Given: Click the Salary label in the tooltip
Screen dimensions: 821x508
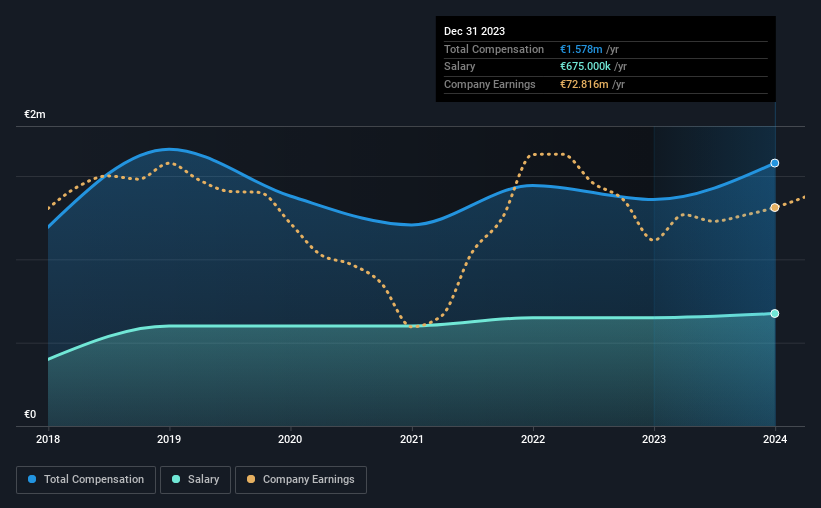Looking at the screenshot, I should (x=460, y=67).
